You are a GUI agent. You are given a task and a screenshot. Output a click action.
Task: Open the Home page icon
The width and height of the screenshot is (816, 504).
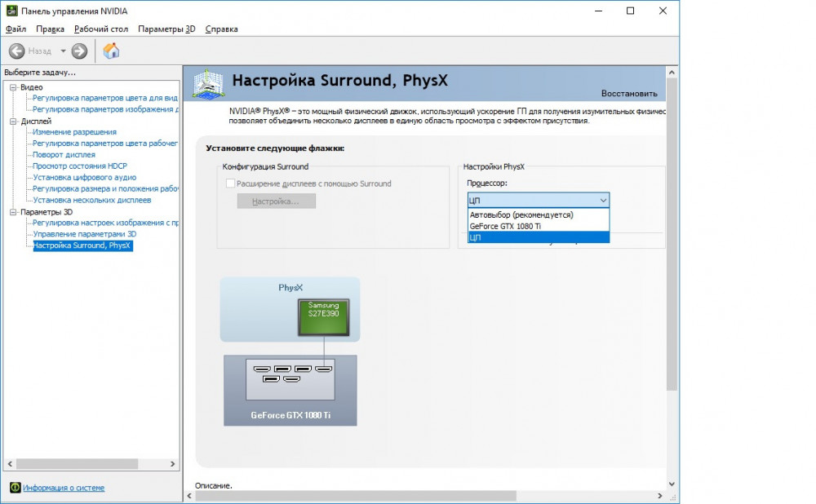tap(112, 51)
